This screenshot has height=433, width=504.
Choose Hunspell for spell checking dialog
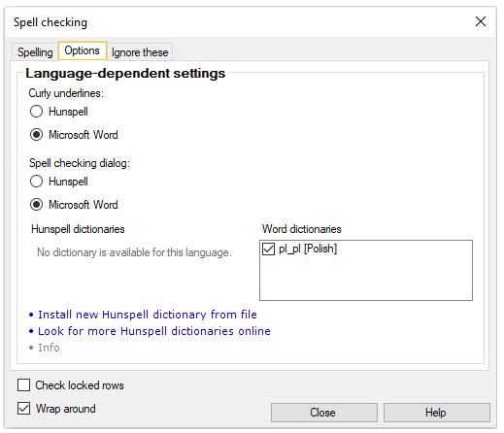(x=36, y=182)
